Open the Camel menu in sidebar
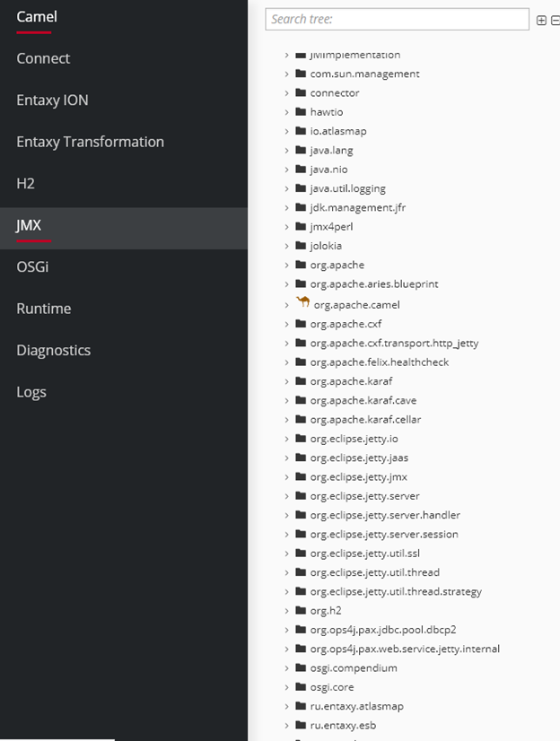560x741 pixels. point(36,17)
